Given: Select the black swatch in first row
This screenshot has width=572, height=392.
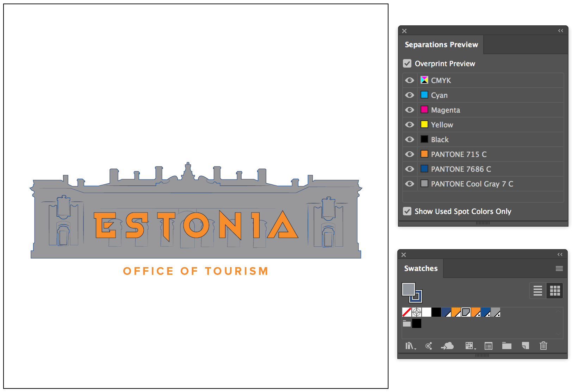Looking at the screenshot, I should click(436, 312).
